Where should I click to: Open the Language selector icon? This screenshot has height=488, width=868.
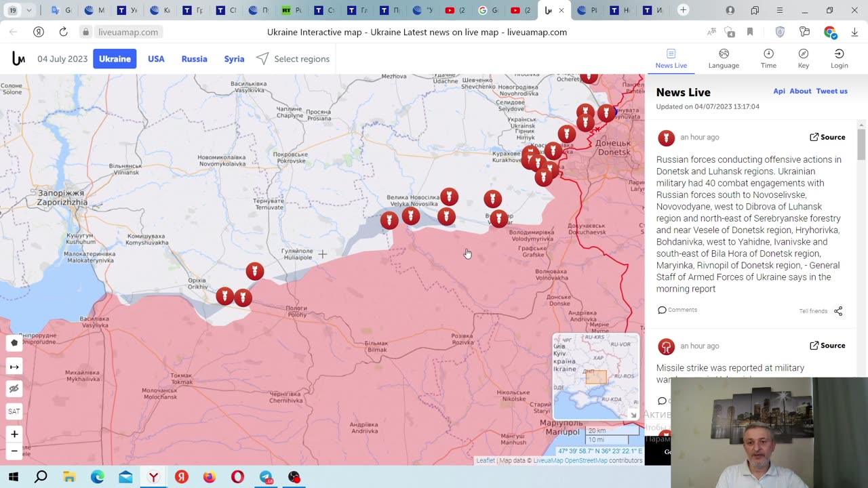[724, 54]
